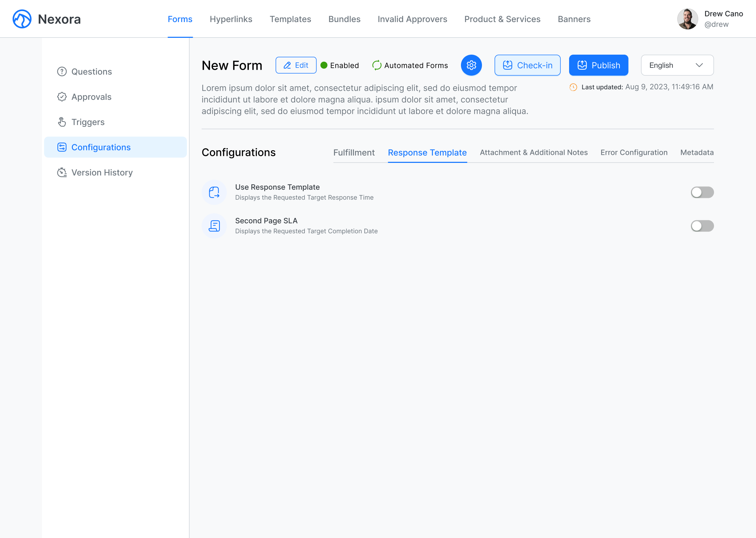Click the Publish button
Viewport: 756px width, 538px height.
(598, 65)
